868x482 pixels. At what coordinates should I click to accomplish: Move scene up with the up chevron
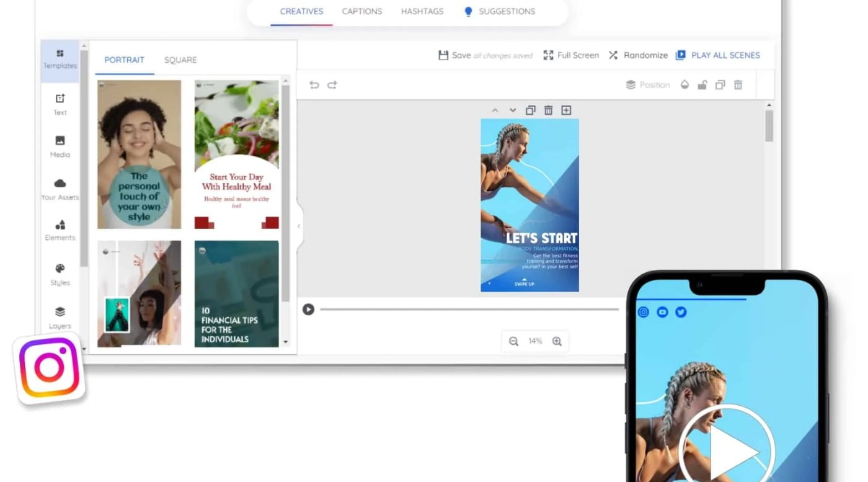pyautogui.click(x=495, y=110)
